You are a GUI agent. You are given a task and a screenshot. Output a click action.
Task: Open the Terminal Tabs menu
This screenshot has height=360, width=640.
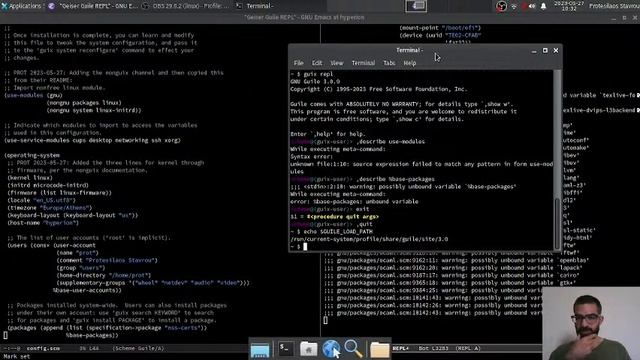point(389,63)
